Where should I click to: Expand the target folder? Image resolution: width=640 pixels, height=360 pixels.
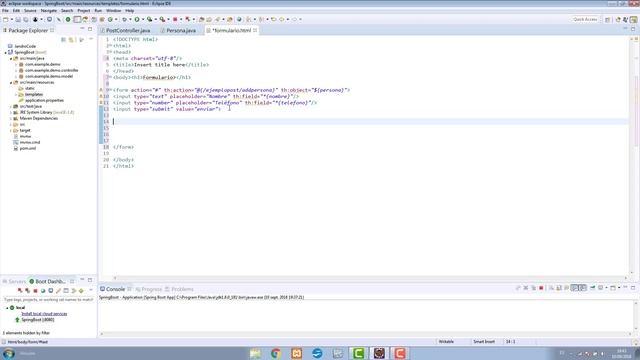(11, 131)
